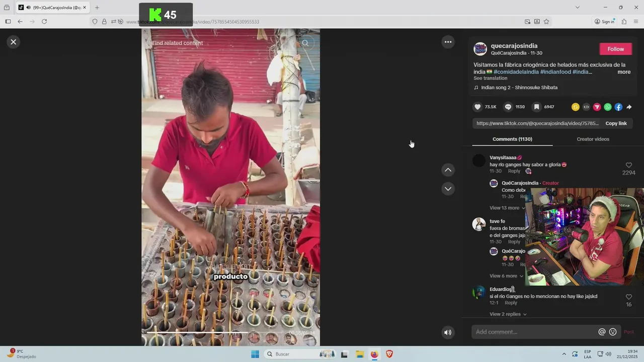Reply to Vanysitaaaa's comment

pyautogui.click(x=514, y=171)
